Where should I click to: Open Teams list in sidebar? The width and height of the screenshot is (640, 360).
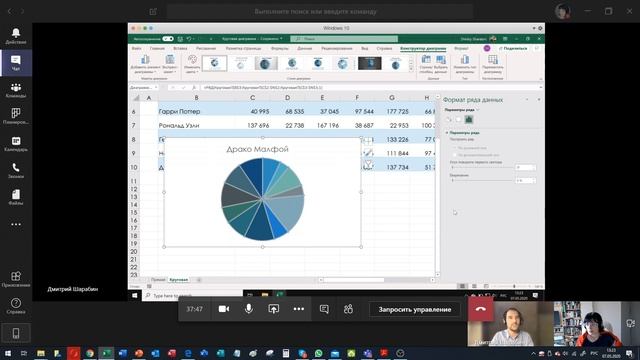pos(16,90)
